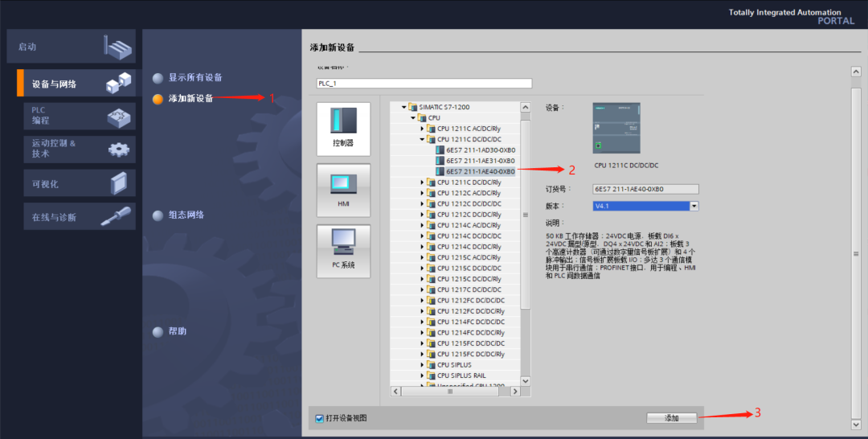This screenshot has width=868, height=439.
Task: Select order number 6ES7 211-1AD30-0XB0
Action: point(481,150)
